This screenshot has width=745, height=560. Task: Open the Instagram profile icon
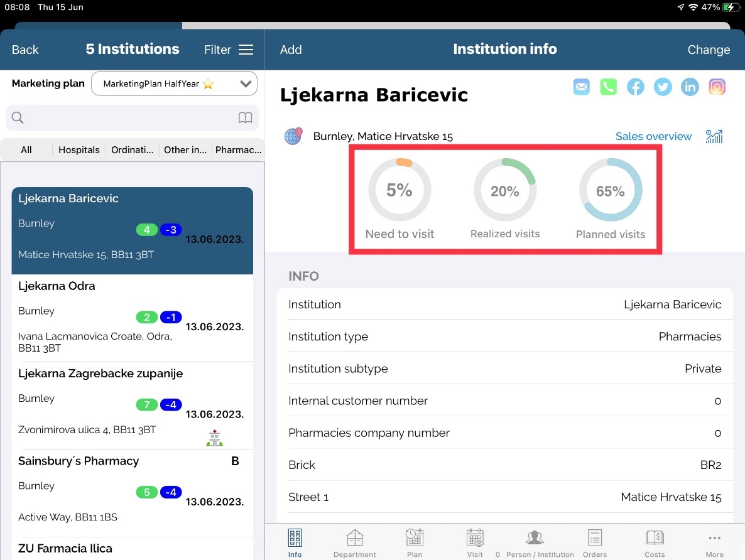[717, 87]
